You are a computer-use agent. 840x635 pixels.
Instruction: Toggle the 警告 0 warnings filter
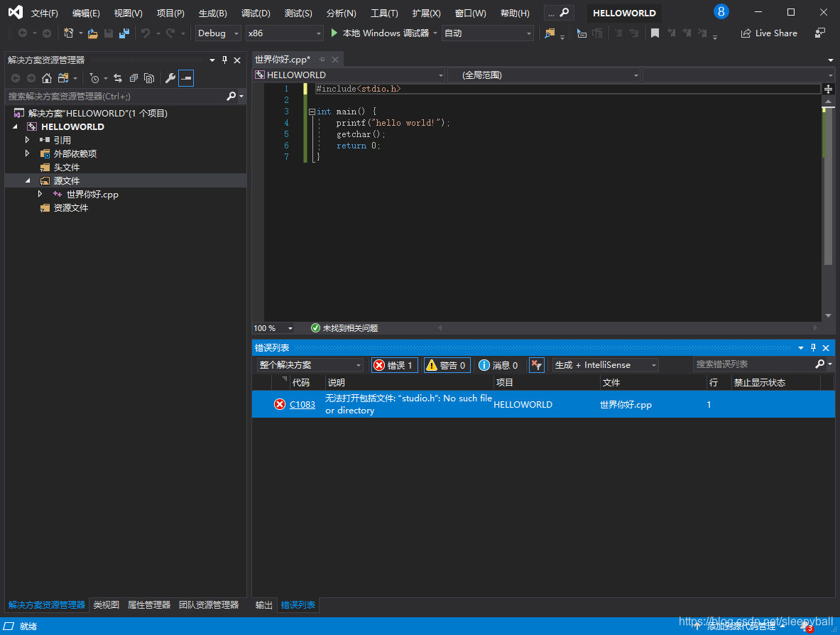(447, 365)
